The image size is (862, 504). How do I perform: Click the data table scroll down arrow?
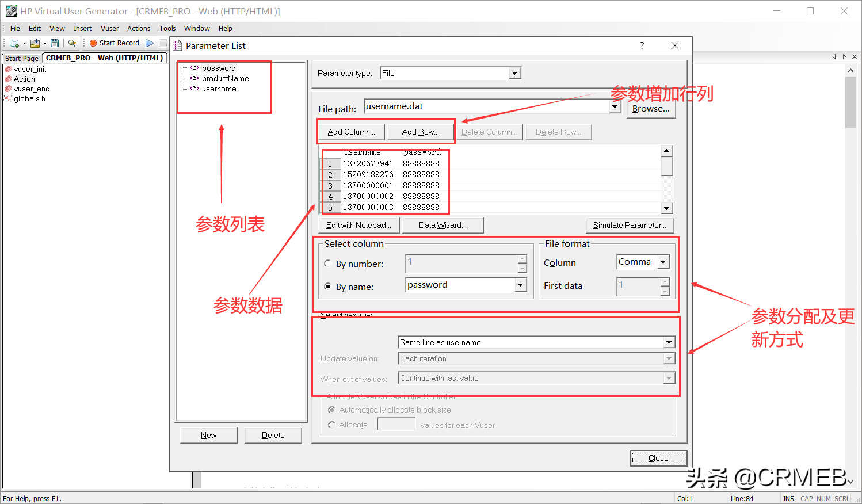666,208
